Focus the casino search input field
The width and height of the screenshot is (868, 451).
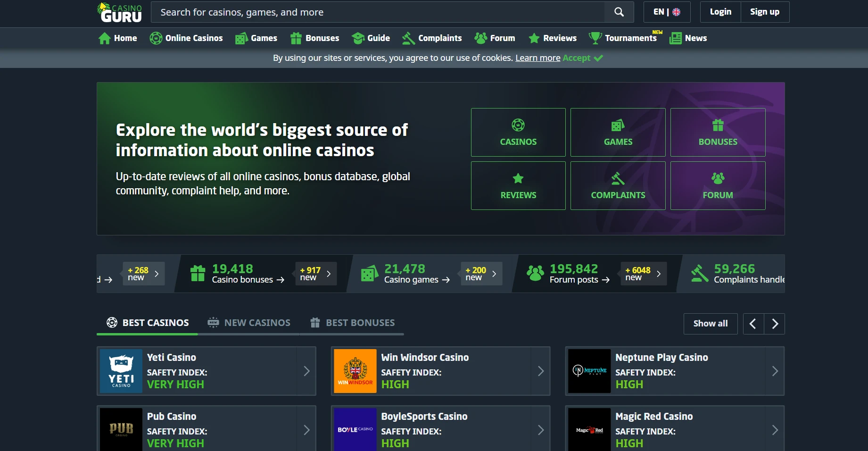(377, 12)
